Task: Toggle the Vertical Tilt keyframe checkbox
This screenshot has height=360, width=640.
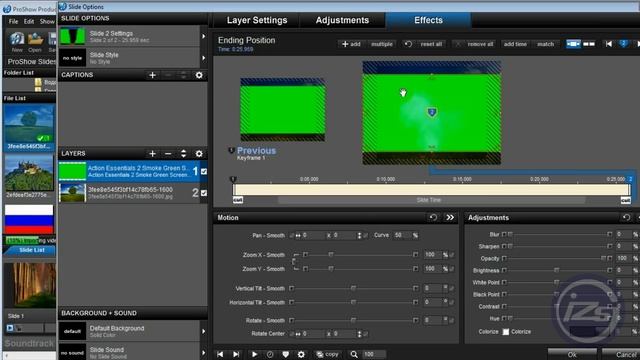Action: click(291, 288)
